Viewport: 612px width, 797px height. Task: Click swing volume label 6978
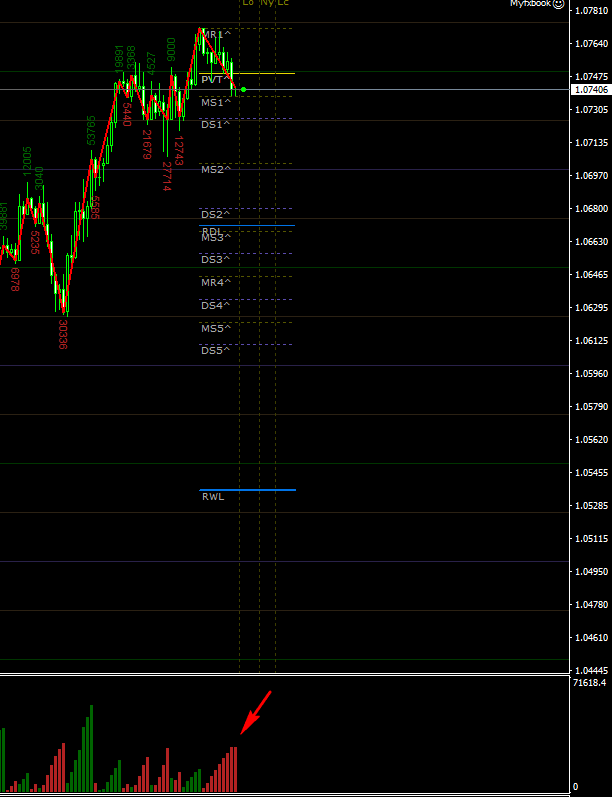coord(15,280)
